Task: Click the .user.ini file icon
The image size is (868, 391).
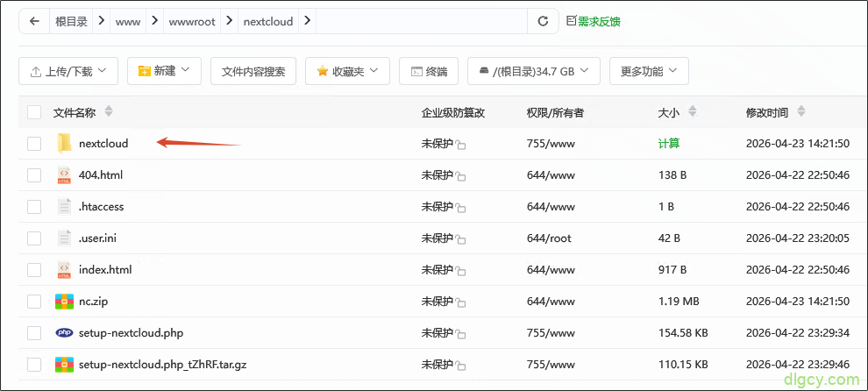Action: click(x=64, y=238)
